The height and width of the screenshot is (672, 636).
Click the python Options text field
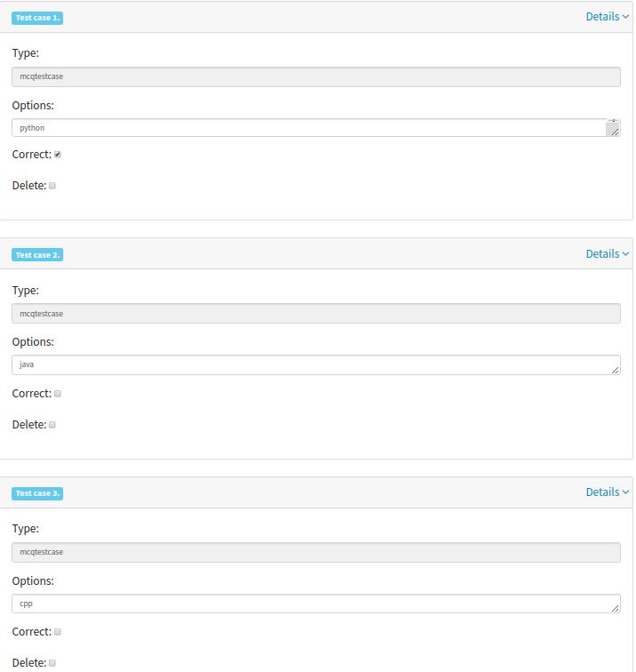click(x=316, y=128)
